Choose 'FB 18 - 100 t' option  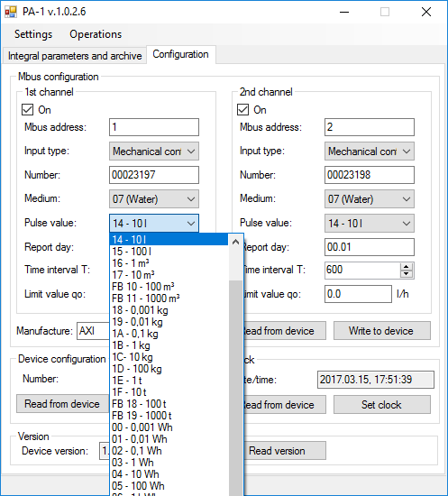169,404
